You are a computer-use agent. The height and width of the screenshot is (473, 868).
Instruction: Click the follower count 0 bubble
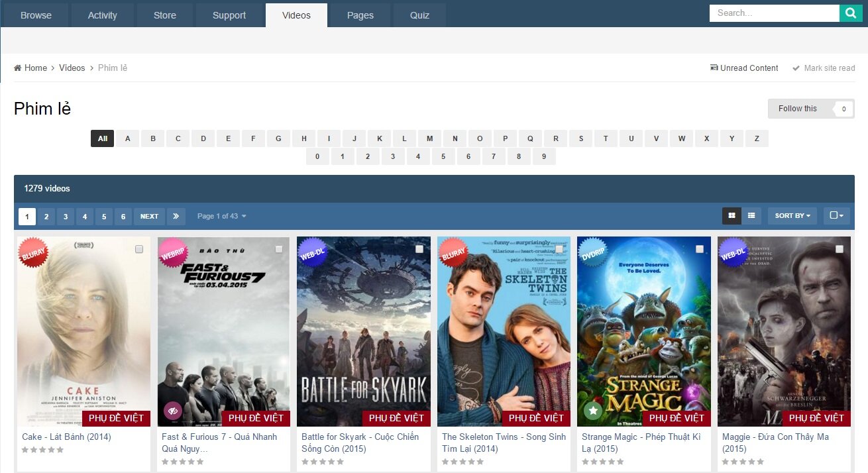pos(843,109)
